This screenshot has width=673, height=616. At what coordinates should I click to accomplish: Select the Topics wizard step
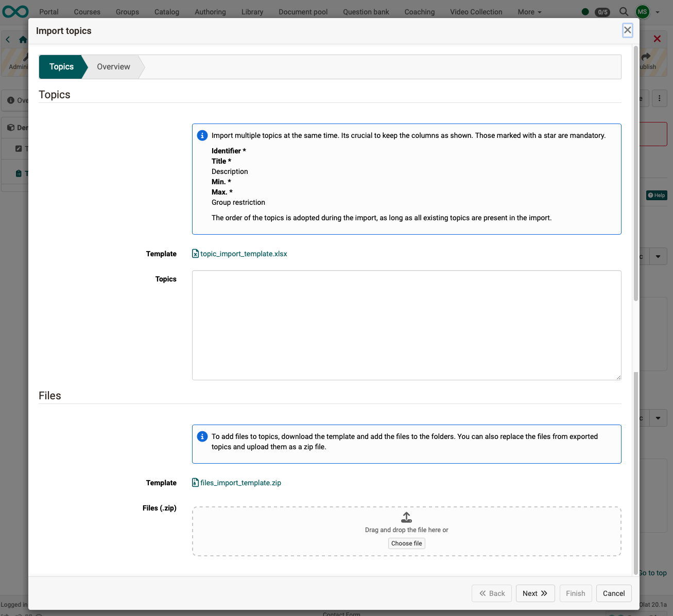click(61, 66)
